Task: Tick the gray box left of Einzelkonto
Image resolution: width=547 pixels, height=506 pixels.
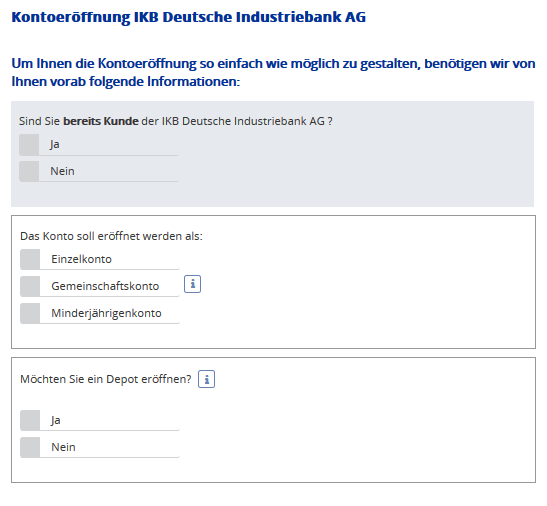Action: click(30, 259)
